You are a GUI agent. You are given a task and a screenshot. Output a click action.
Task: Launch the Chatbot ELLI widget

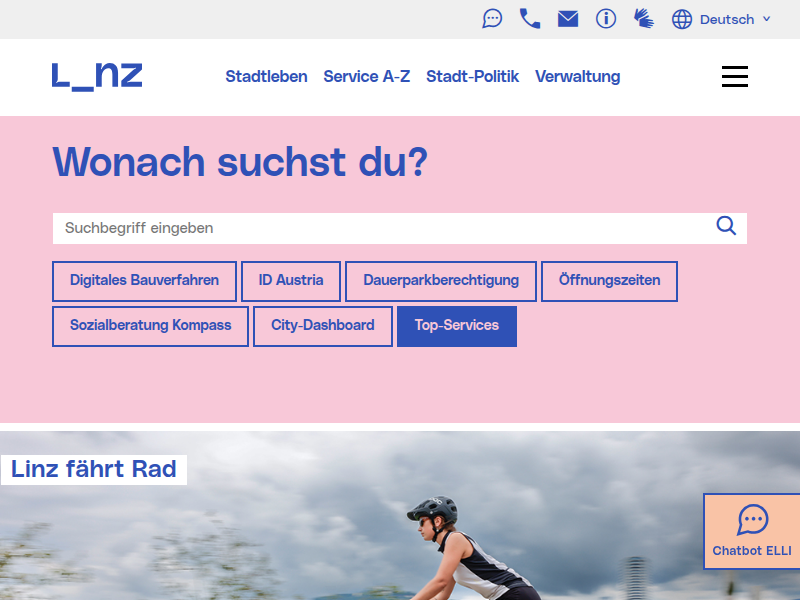pos(752,531)
